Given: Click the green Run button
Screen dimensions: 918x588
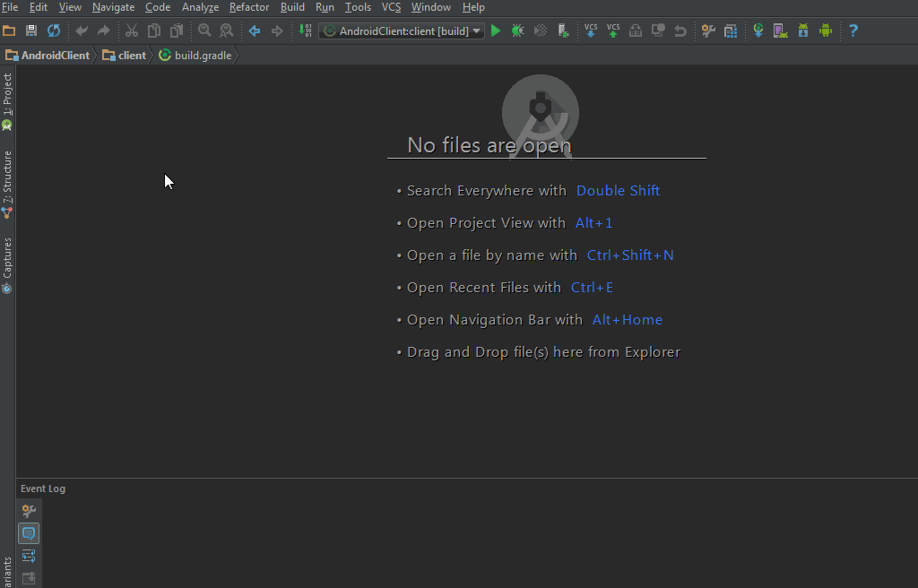Looking at the screenshot, I should coord(496,30).
